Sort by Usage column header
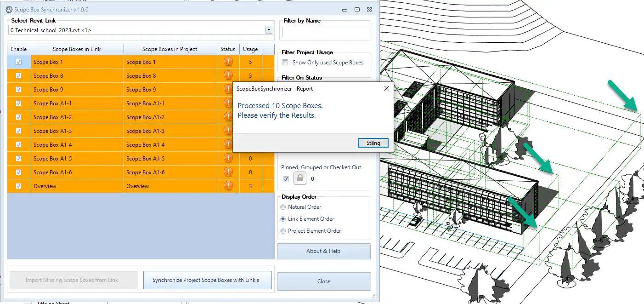 click(x=250, y=49)
